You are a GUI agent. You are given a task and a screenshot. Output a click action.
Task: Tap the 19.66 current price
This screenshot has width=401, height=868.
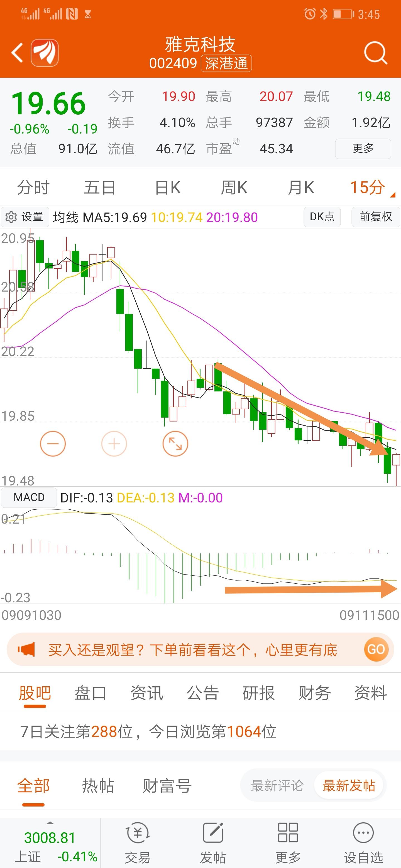coord(48,103)
